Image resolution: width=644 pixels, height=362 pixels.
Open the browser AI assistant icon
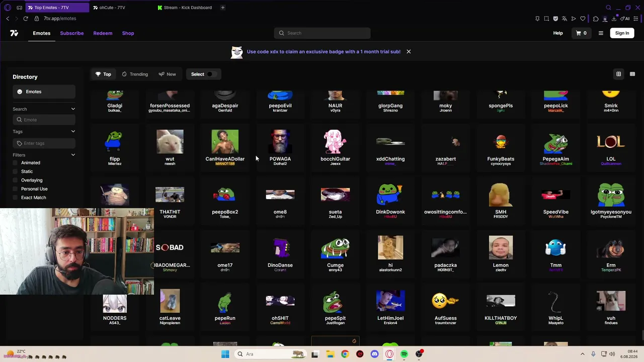point(626,19)
